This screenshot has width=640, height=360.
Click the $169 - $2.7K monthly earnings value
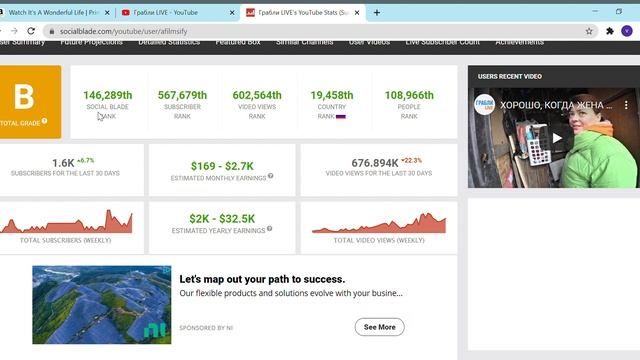click(x=222, y=166)
